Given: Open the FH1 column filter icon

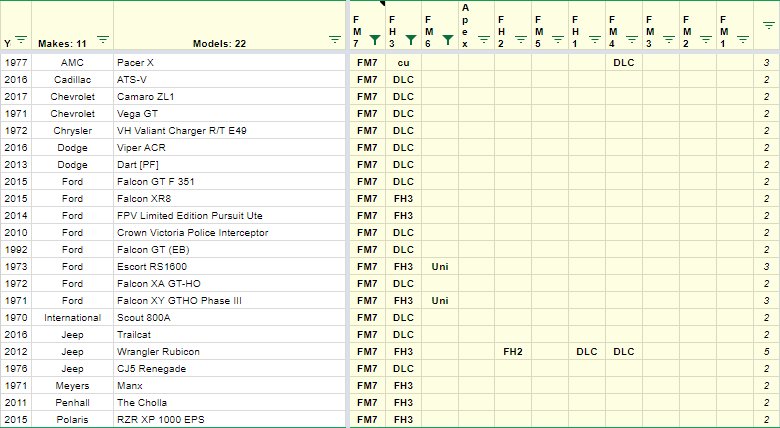Looking at the screenshot, I should coord(595,39).
